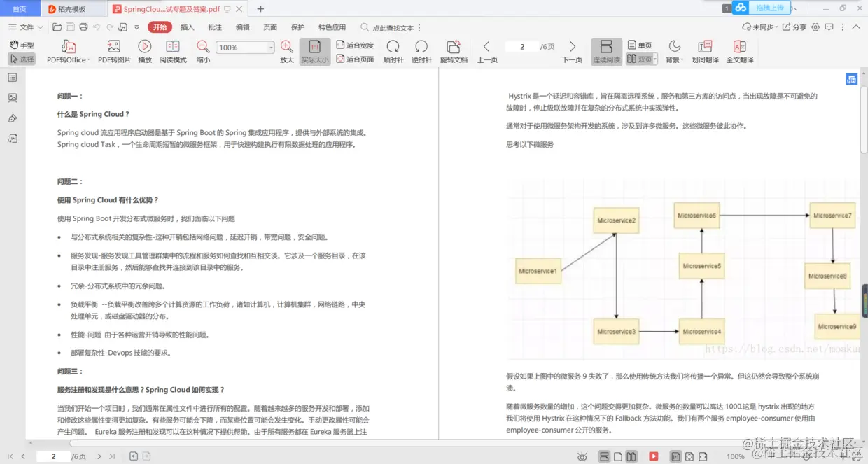Open the 插入 ribbon tab
Viewport: 868px width, 464px height.
coord(188,27)
